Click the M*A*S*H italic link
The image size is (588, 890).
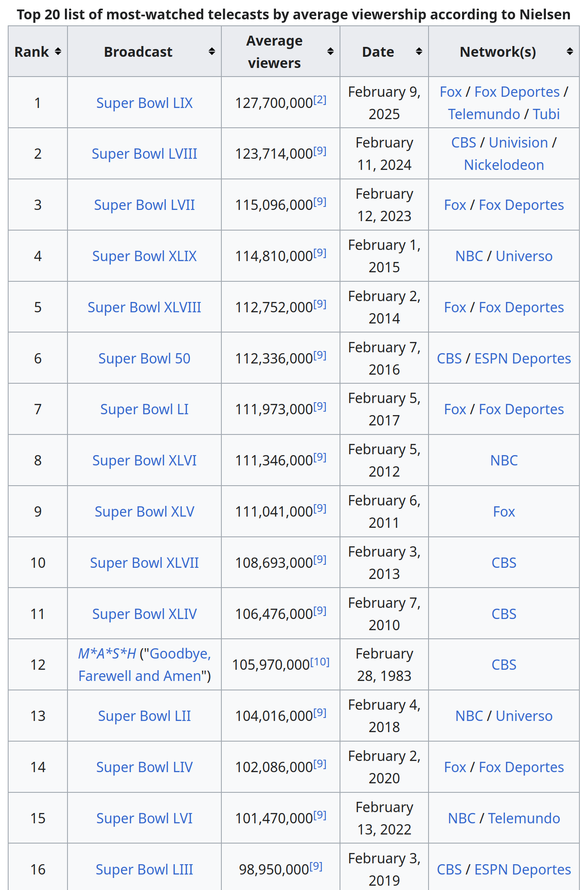point(107,654)
